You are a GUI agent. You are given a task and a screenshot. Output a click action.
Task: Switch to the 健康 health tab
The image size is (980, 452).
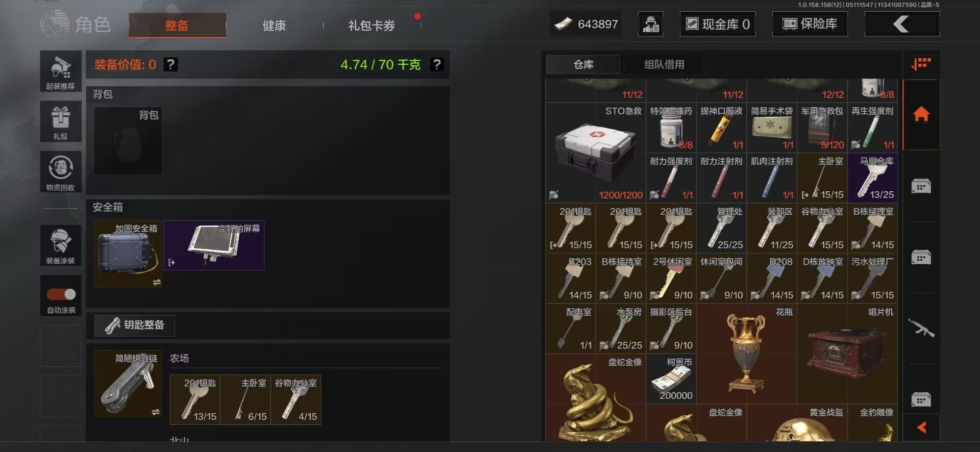274,26
